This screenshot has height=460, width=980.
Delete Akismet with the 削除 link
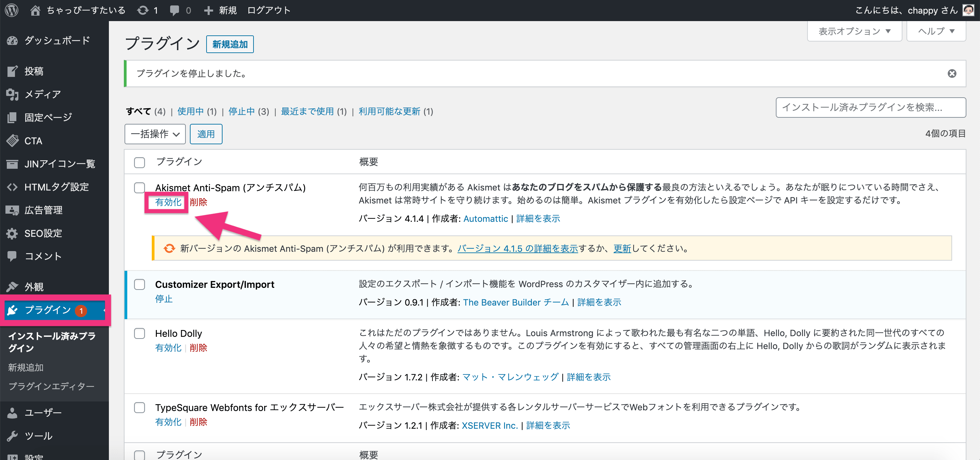tap(198, 202)
